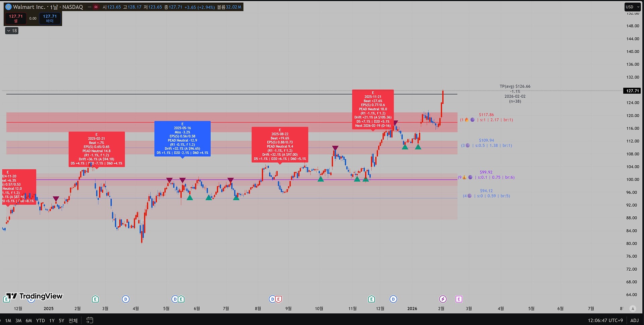Open the USD currency dropdown
Screen dimensions: 644x325
coord(632,7)
